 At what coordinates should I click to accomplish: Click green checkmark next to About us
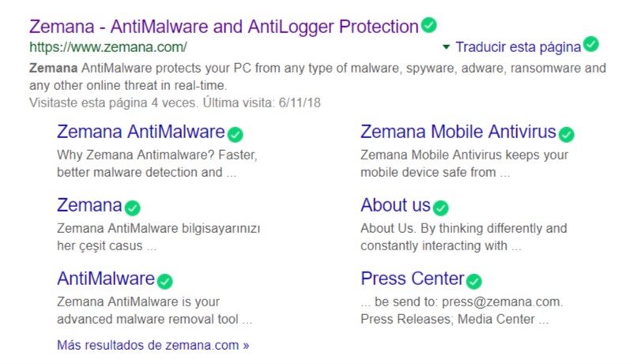tap(440, 208)
